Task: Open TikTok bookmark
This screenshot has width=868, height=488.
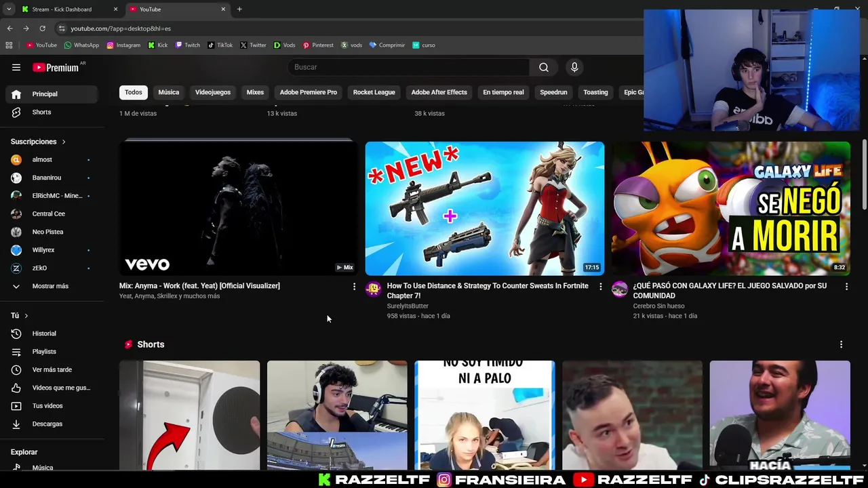Action: coord(220,45)
